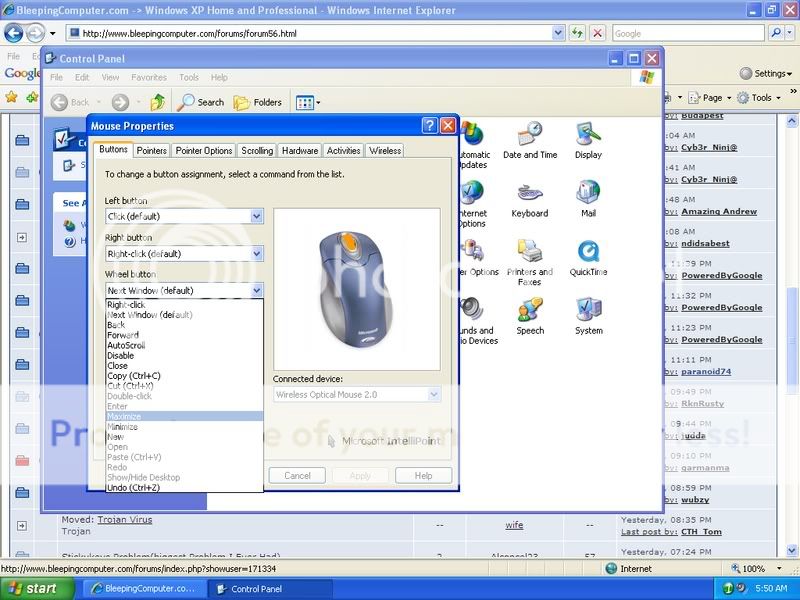Switch to the Hardware tab
The image size is (800, 600).
(299, 151)
